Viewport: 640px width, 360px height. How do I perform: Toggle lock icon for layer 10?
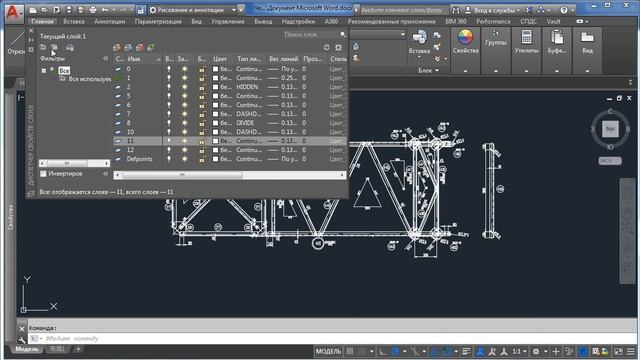point(202,132)
